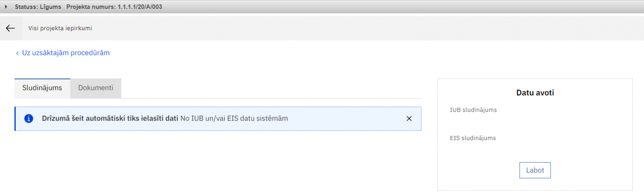Click the No IUB un/vai EIS message text

[x=234, y=119]
